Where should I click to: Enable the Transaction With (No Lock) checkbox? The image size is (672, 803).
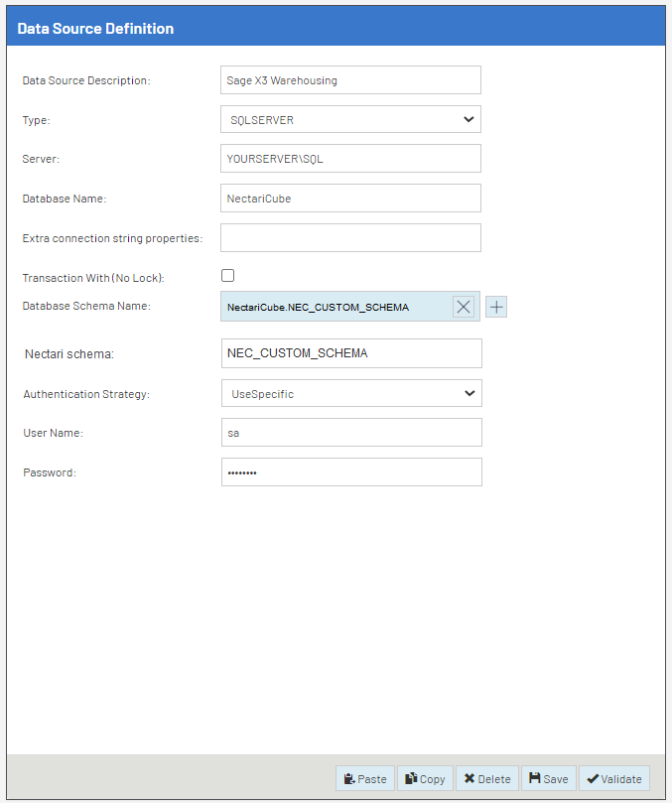click(x=228, y=276)
